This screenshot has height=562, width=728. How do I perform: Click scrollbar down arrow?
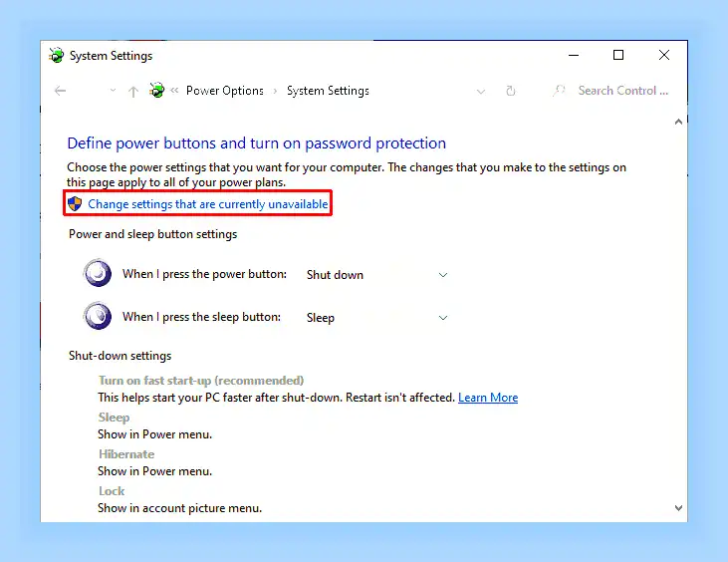tap(678, 508)
